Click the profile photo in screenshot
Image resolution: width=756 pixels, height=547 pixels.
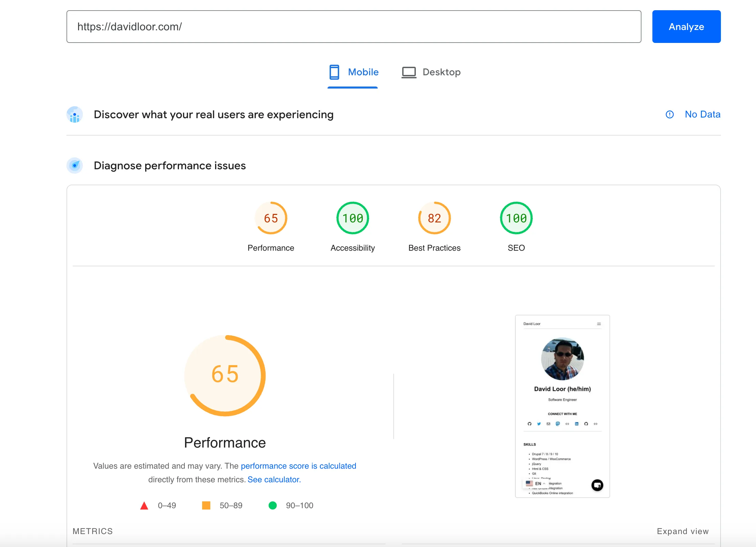coord(562,359)
